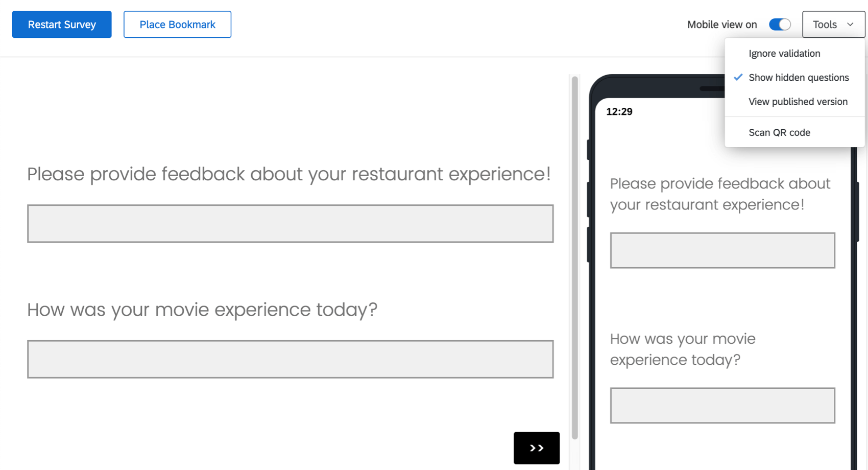Click the Mobile view on switch
Image resolution: width=868 pixels, height=470 pixels.
[779, 24]
